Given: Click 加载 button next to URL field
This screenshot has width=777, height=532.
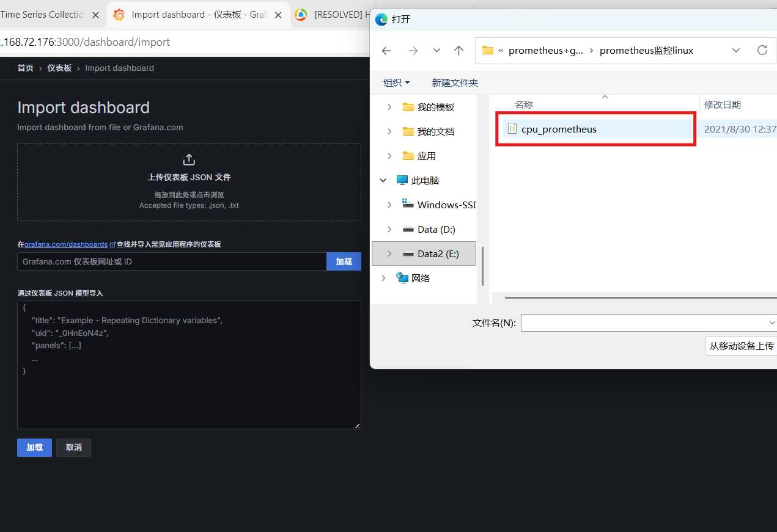Looking at the screenshot, I should click(344, 261).
